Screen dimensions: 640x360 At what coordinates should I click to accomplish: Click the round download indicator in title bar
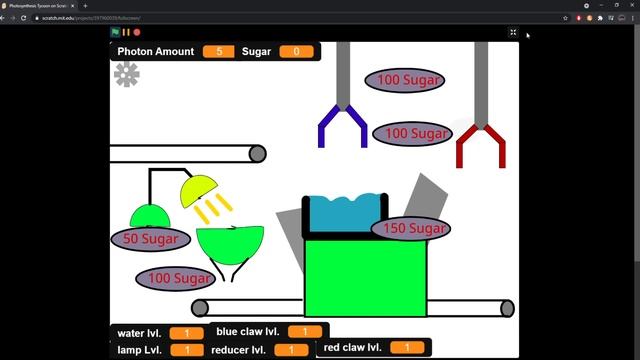click(x=586, y=6)
